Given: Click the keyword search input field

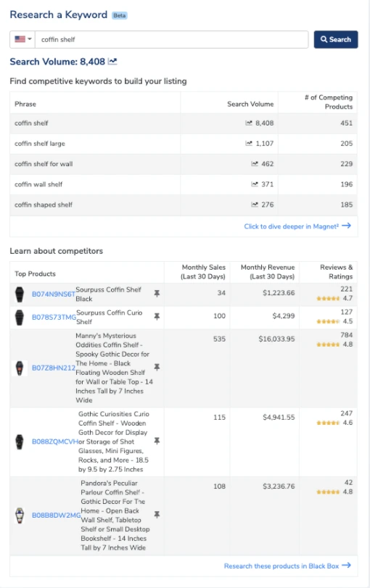Looking at the screenshot, I should (171, 39).
